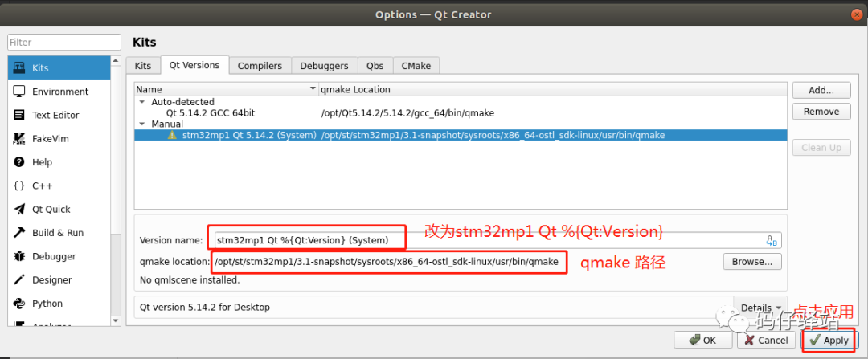Click the qmake Location column header
The width and height of the screenshot is (868, 359).
552,90
